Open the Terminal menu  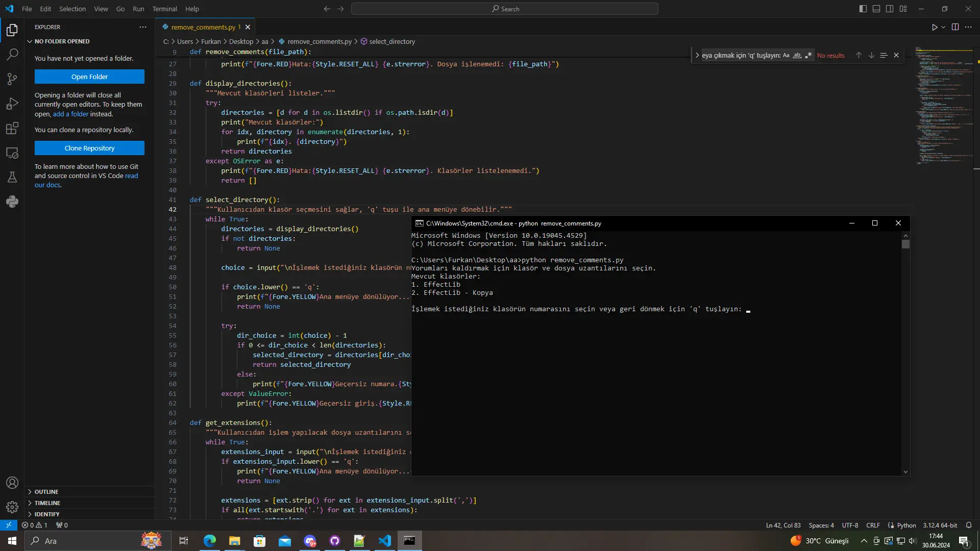(x=164, y=9)
